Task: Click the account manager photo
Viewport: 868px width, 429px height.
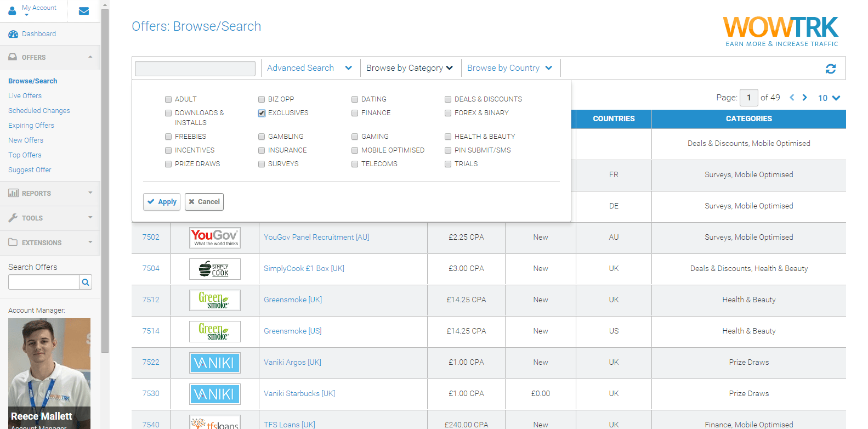Action: tap(49, 373)
